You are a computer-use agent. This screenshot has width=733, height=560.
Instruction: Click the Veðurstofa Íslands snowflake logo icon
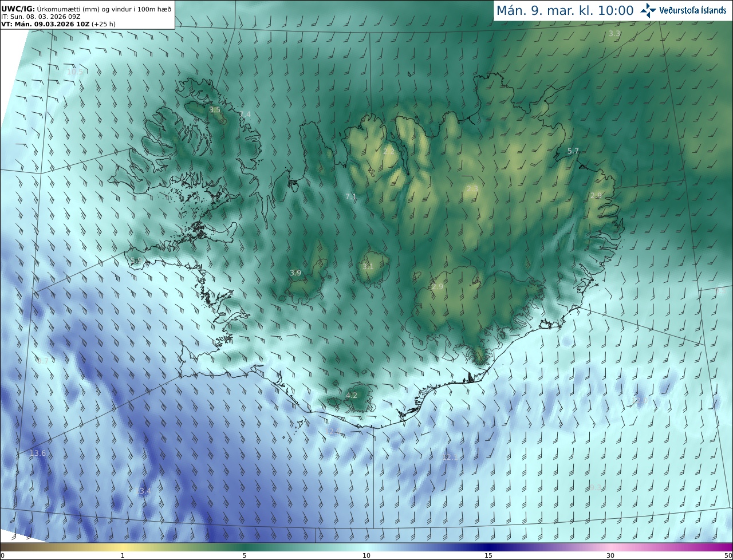pyautogui.click(x=648, y=10)
